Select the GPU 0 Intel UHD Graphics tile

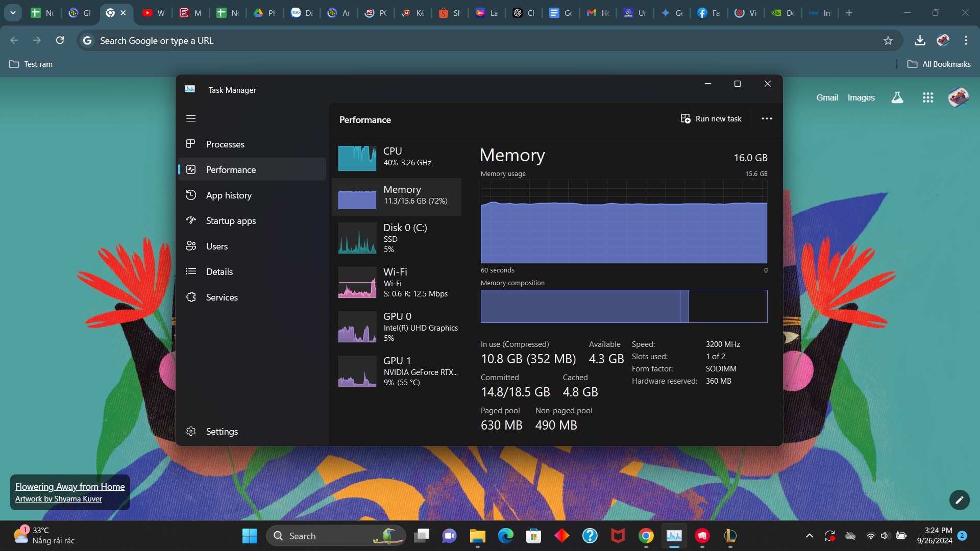pyautogui.click(x=397, y=327)
